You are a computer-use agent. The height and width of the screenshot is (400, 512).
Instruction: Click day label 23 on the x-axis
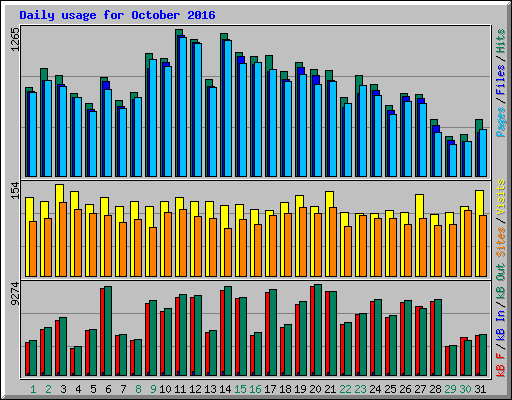[x=360, y=389]
